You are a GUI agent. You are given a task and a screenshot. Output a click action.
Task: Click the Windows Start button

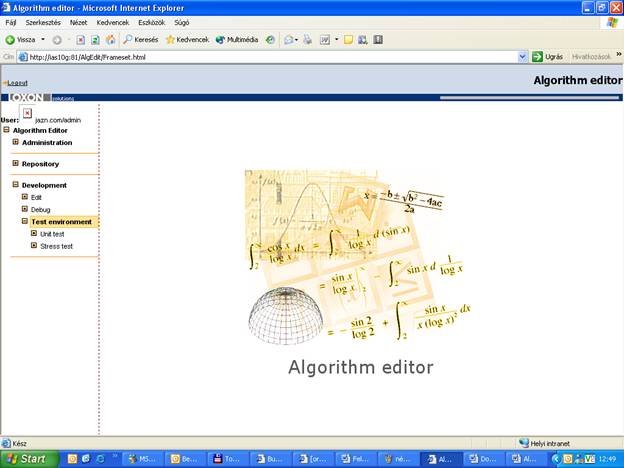coord(28,459)
